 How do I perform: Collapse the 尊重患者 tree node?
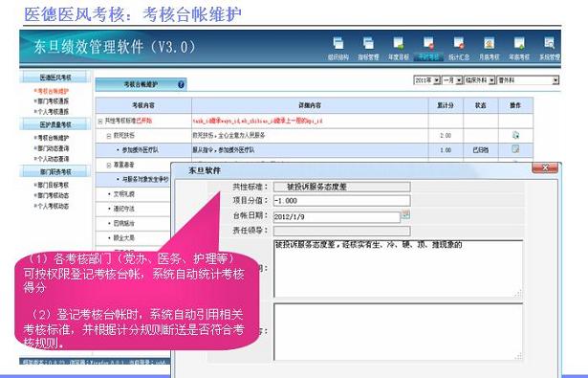pos(109,166)
